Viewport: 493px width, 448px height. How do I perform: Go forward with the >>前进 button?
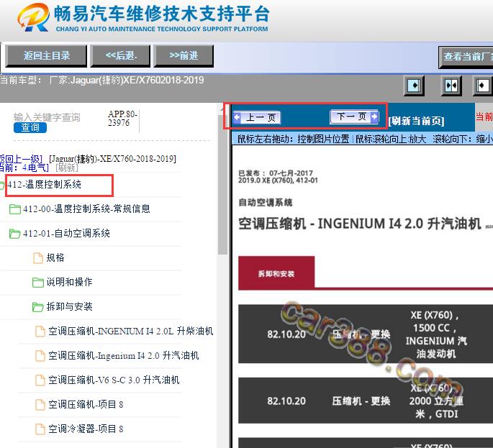pos(184,56)
